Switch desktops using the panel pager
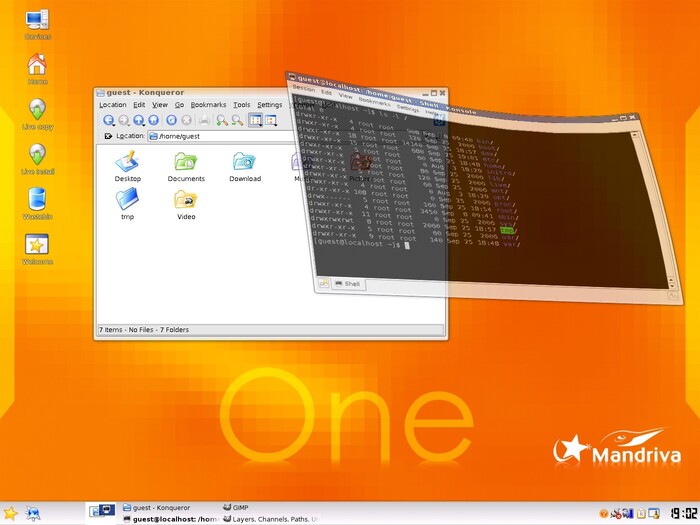Viewport: 700px width, 525px height. click(x=101, y=511)
